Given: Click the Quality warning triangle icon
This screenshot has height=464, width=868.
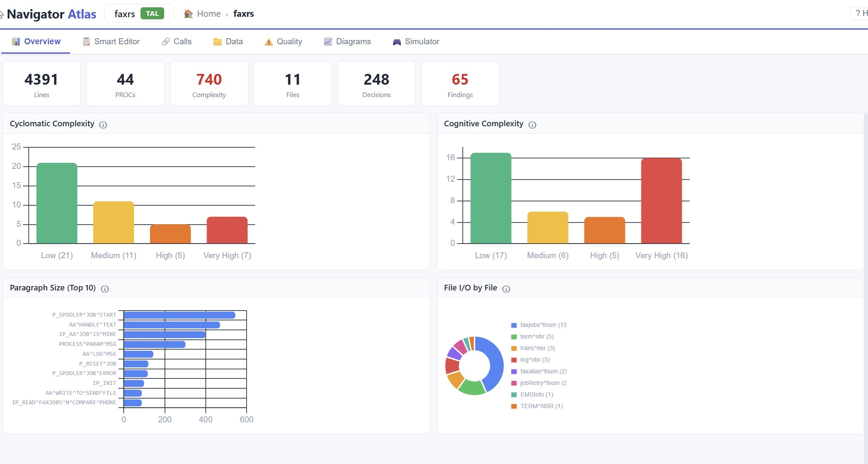Looking at the screenshot, I should click(269, 42).
